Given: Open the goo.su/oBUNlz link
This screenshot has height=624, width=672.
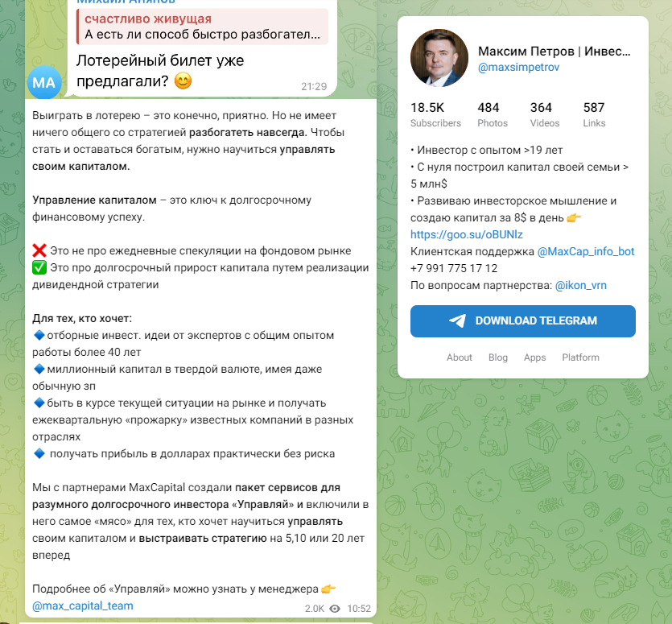Looking at the screenshot, I should point(466,234).
